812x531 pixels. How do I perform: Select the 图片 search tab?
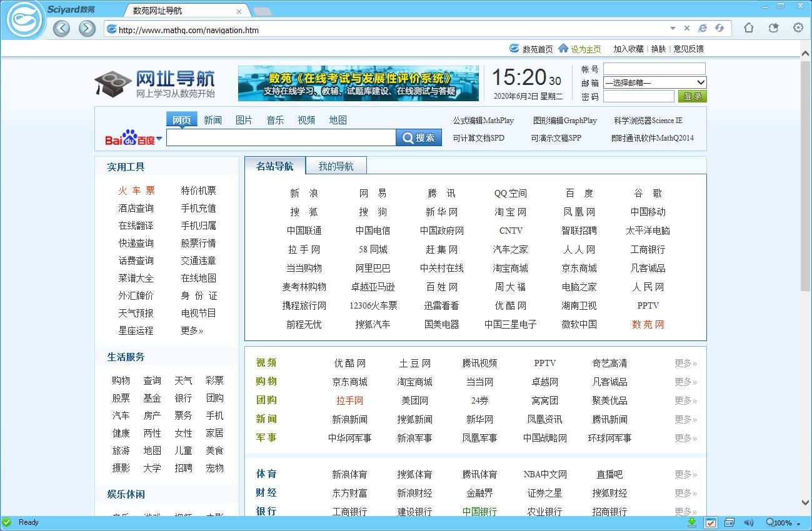tap(244, 120)
